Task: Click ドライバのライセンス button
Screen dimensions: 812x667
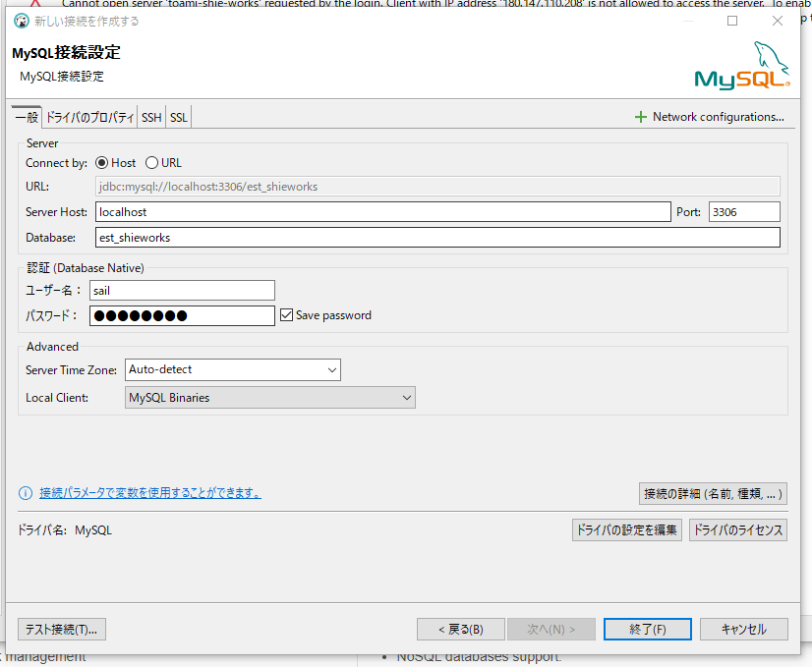Action: coord(738,530)
